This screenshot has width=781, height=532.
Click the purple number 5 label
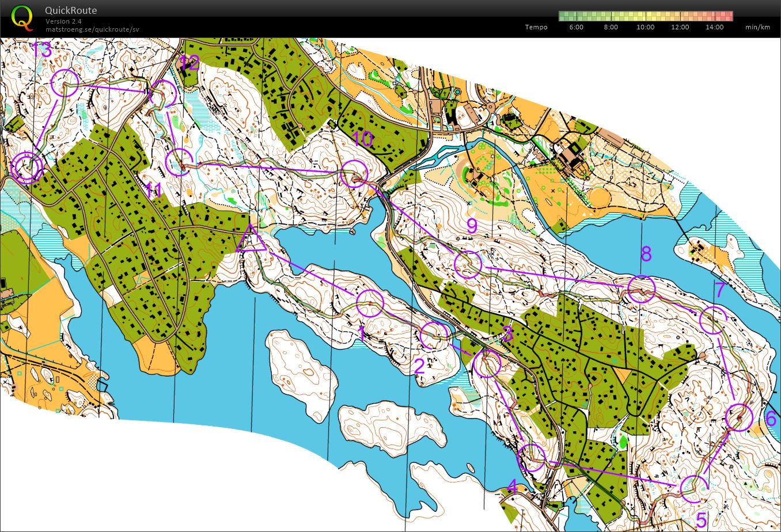[x=701, y=520]
